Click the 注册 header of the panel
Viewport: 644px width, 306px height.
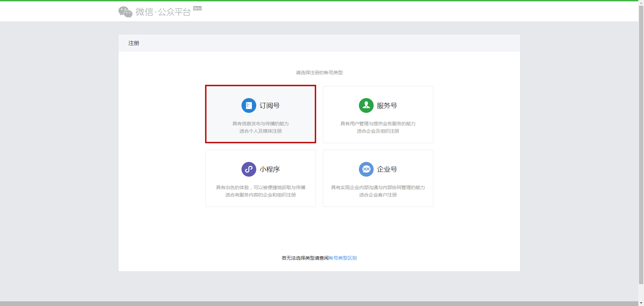(133, 43)
